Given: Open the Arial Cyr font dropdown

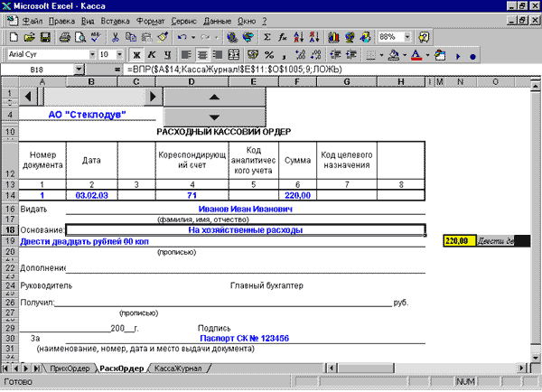Looking at the screenshot, I should pyautogui.click(x=92, y=54).
